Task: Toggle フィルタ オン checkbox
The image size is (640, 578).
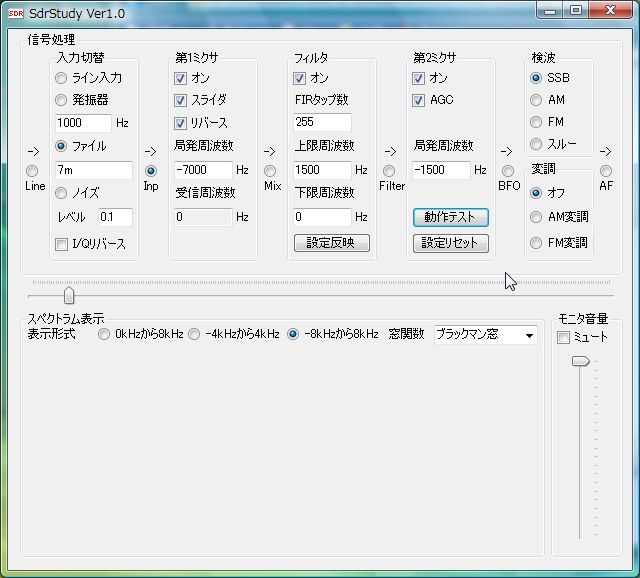Action: pyautogui.click(x=300, y=78)
